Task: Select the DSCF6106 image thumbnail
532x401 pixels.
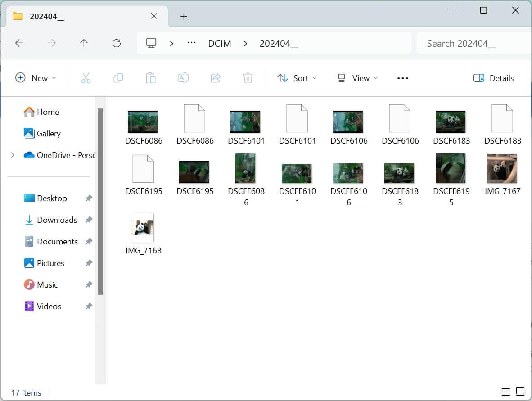Action: pyautogui.click(x=348, y=122)
